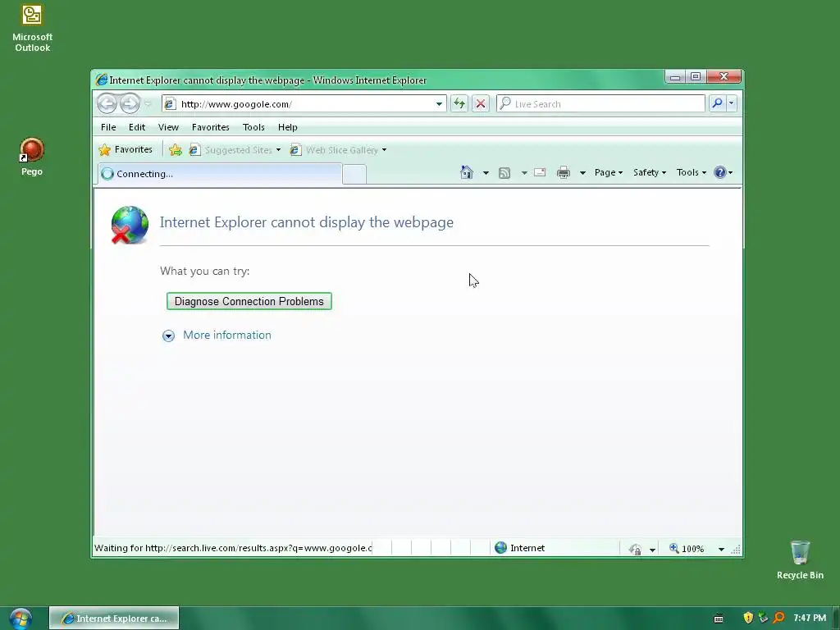
Task: Click the 100% zoom level button
Action: click(x=687, y=549)
